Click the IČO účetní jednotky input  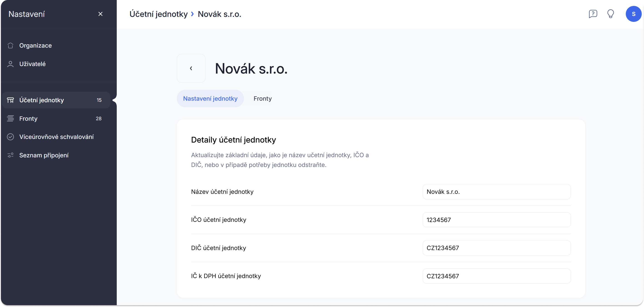tap(496, 220)
